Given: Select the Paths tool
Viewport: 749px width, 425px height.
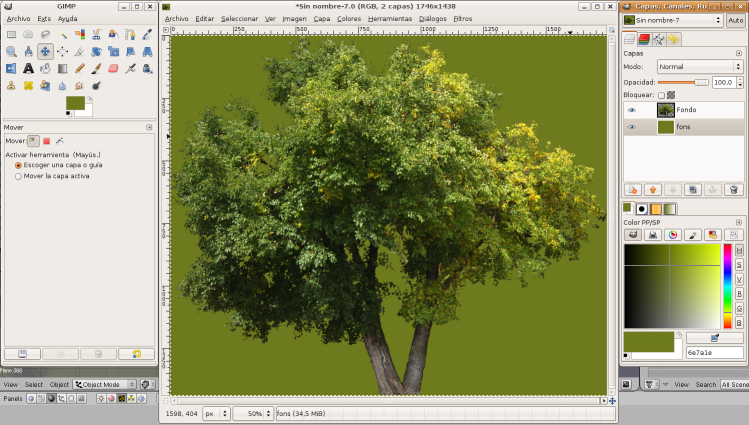Looking at the screenshot, I should click(130, 34).
